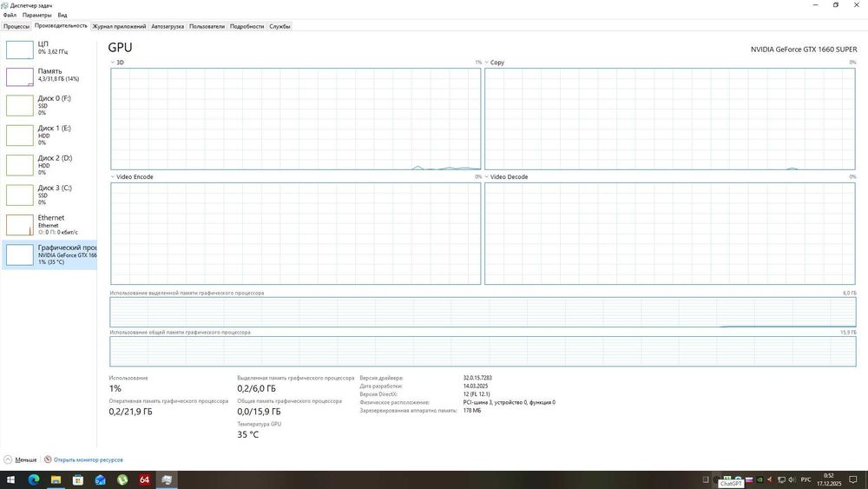868x489 pixels.
Task: Click the shared GPU memory graph
Action: [x=483, y=352]
